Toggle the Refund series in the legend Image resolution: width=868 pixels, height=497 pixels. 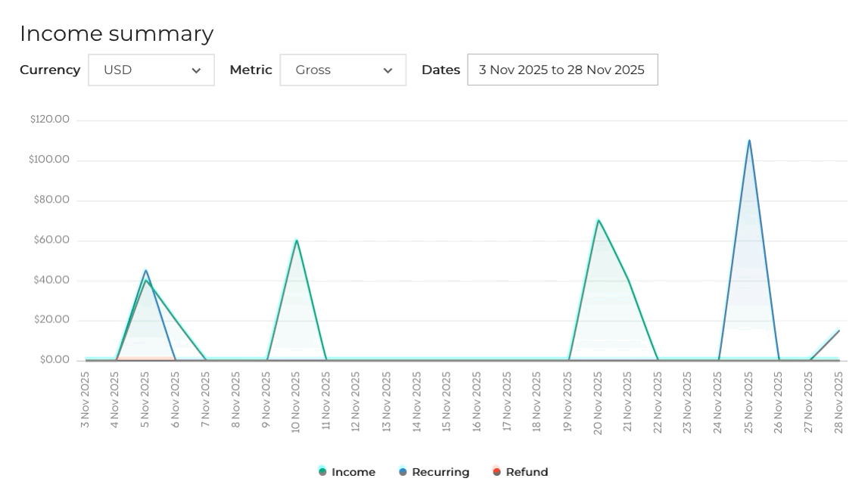pos(521,472)
